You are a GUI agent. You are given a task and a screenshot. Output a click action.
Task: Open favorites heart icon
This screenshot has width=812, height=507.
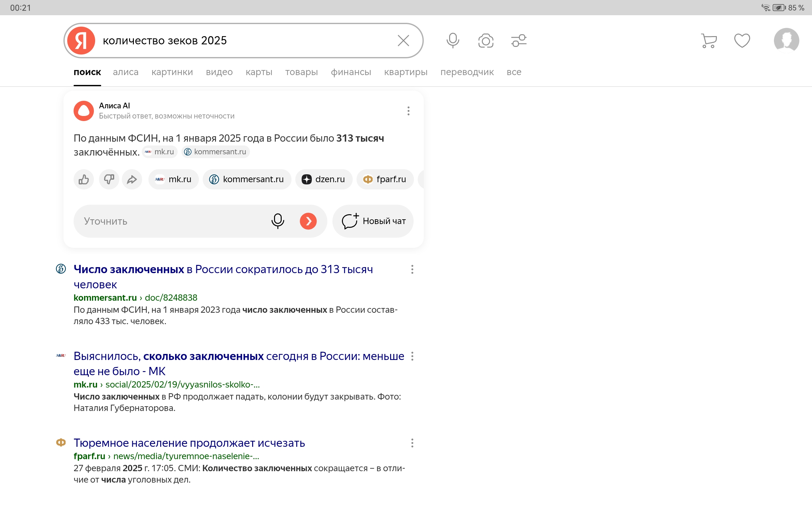(742, 41)
